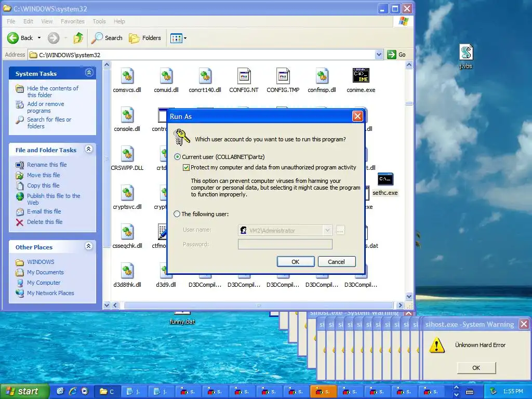The height and width of the screenshot is (399, 532).
Task: Open the View menu
Action: pyautogui.click(x=47, y=21)
